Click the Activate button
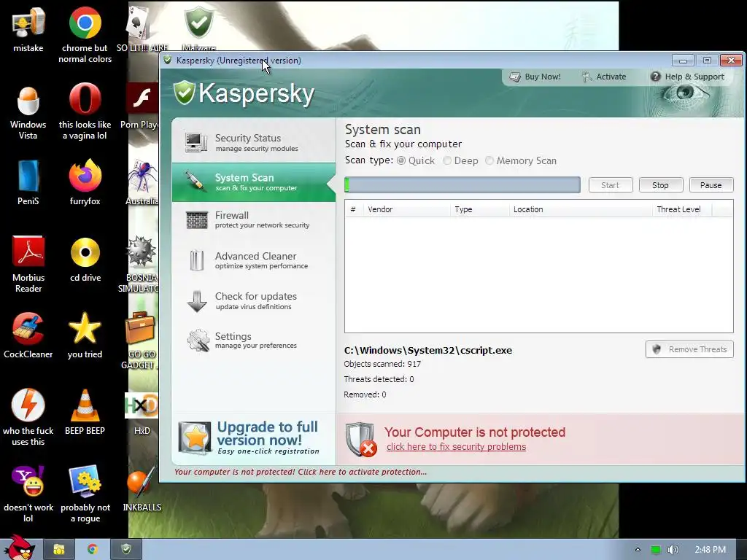 coord(603,77)
